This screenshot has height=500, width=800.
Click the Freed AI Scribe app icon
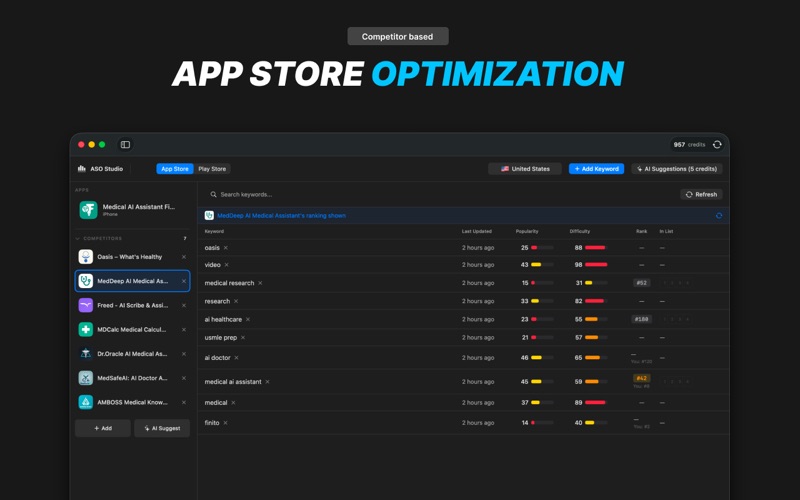(86, 305)
